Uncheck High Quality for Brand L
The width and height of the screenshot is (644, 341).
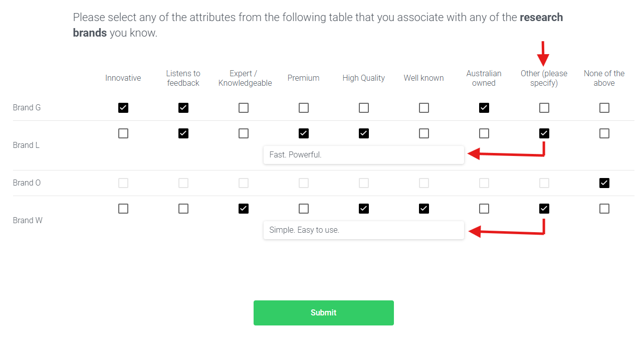coord(364,133)
